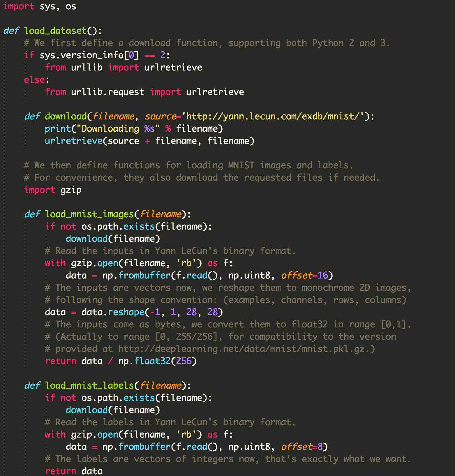Click comment "We then define functions for loading MNIST"

(x=189, y=165)
